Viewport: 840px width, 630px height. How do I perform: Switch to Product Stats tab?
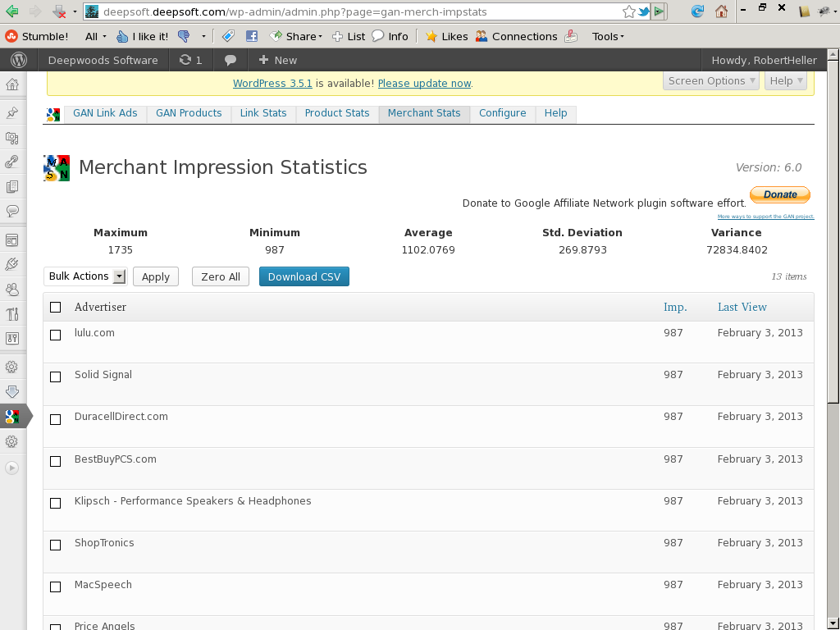click(337, 113)
